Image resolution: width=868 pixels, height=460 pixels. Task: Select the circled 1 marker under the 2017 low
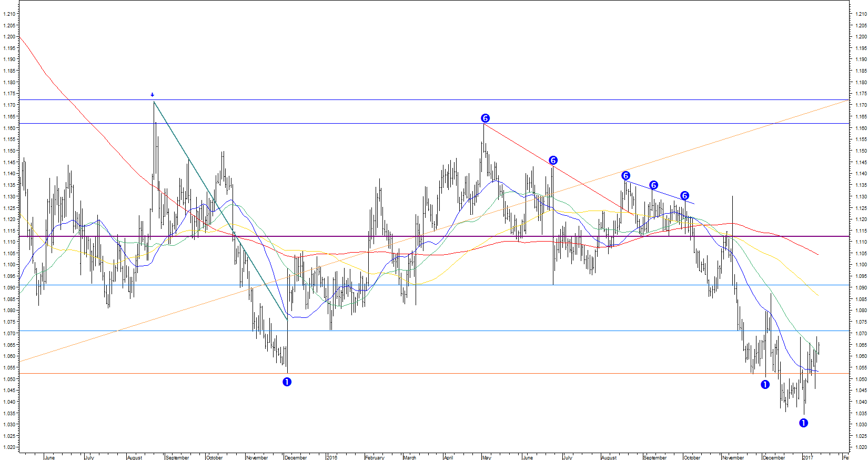pos(803,423)
